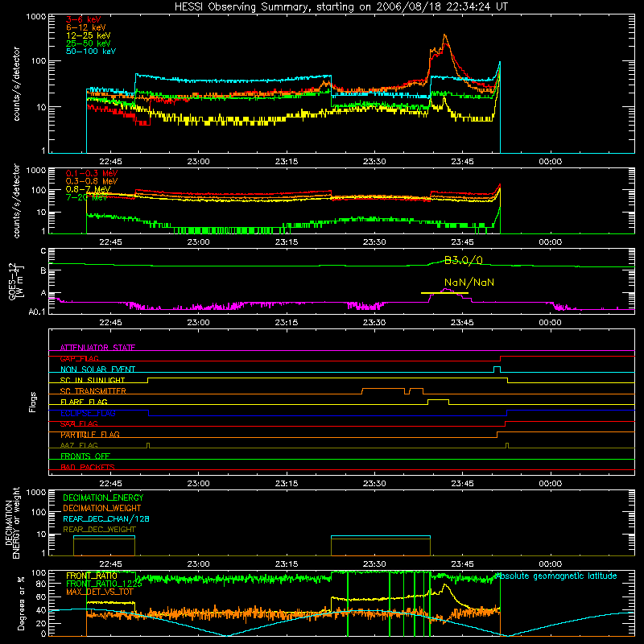
Task: Select the DECIMATION_ENERGY legend label
Action: [x=103, y=497]
